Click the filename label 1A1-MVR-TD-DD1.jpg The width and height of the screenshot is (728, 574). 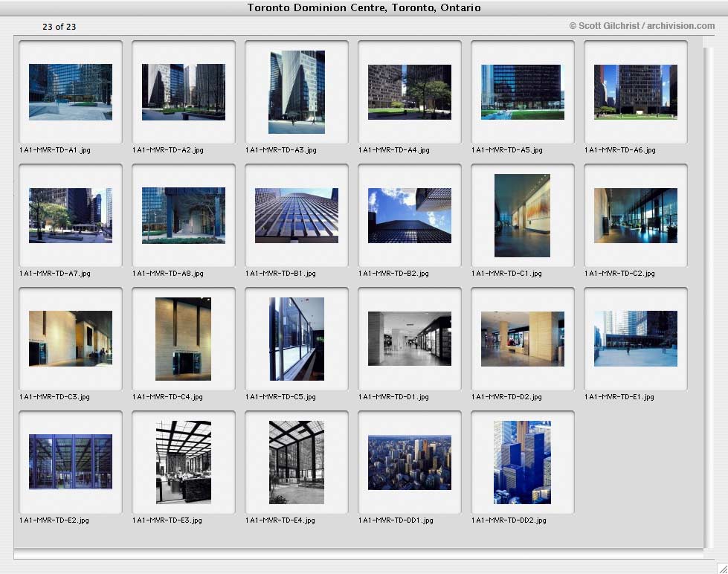tap(396, 520)
